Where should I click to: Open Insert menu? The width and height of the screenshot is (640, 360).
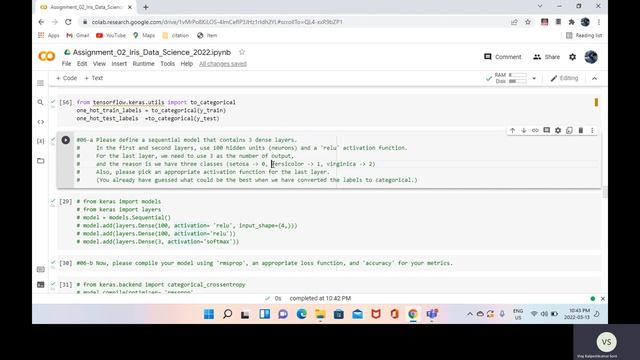[119, 64]
